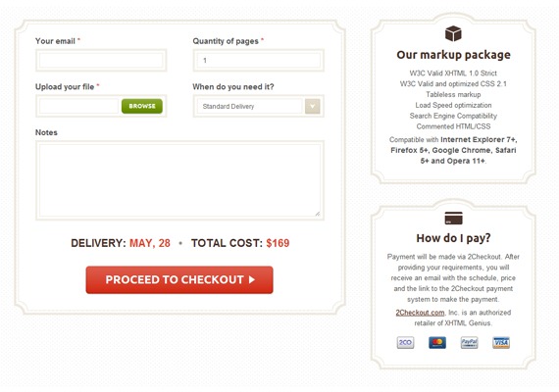Click the green Browse button
The width and height of the screenshot is (559, 392).
pyautogui.click(x=142, y=106)
